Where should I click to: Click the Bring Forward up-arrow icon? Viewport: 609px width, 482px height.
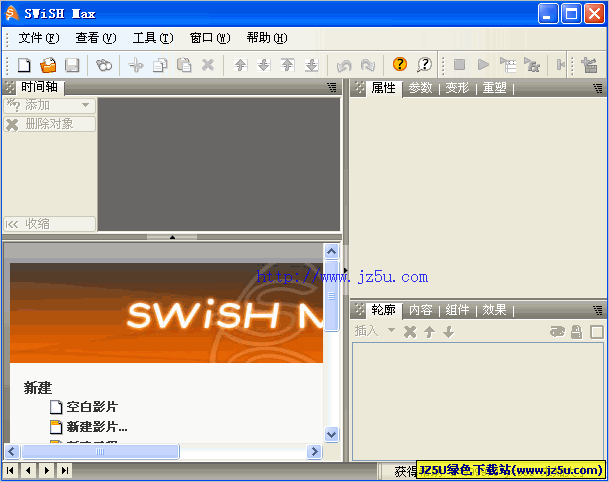[x=240, y=65]
